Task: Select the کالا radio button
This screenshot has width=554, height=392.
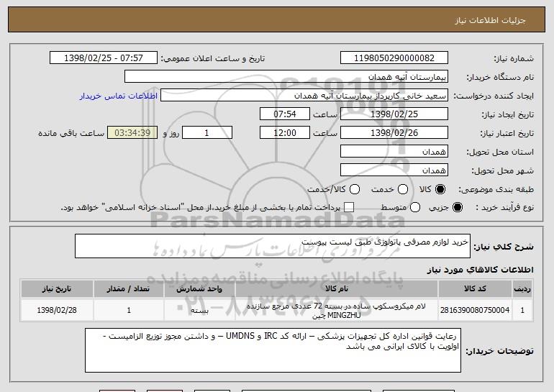Action: [x=440, y=189]
